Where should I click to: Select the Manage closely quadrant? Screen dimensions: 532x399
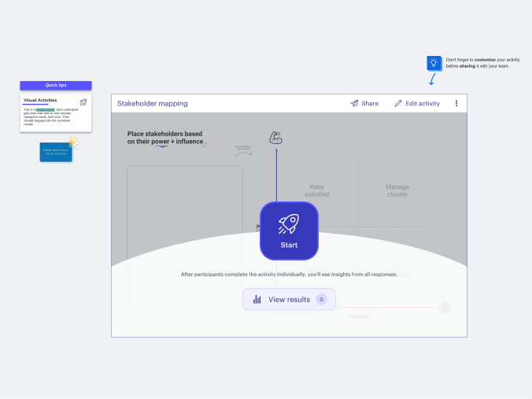click(397, 190)
